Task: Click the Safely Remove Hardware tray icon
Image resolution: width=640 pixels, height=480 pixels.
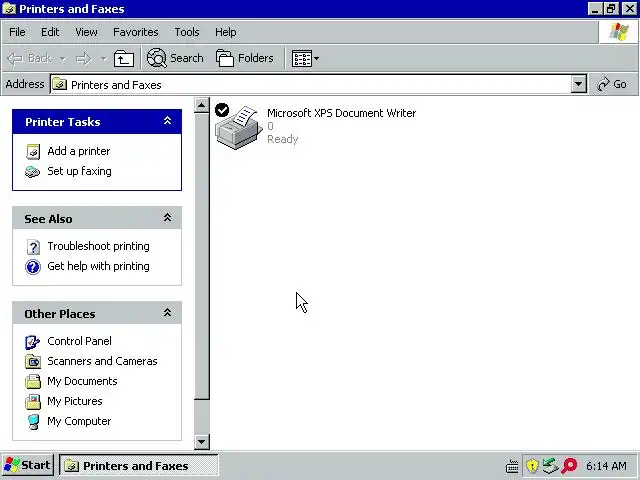Action: [x=550, y=466]
